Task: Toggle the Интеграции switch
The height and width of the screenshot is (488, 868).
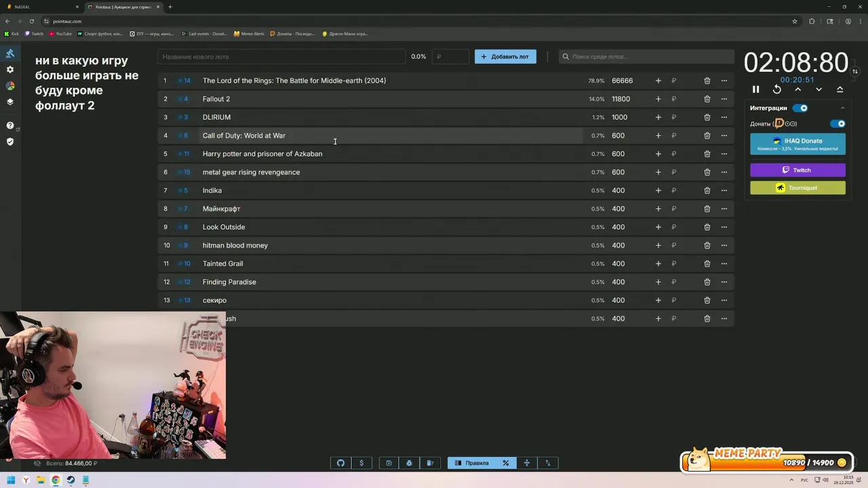Action: (x=801, y=108)
